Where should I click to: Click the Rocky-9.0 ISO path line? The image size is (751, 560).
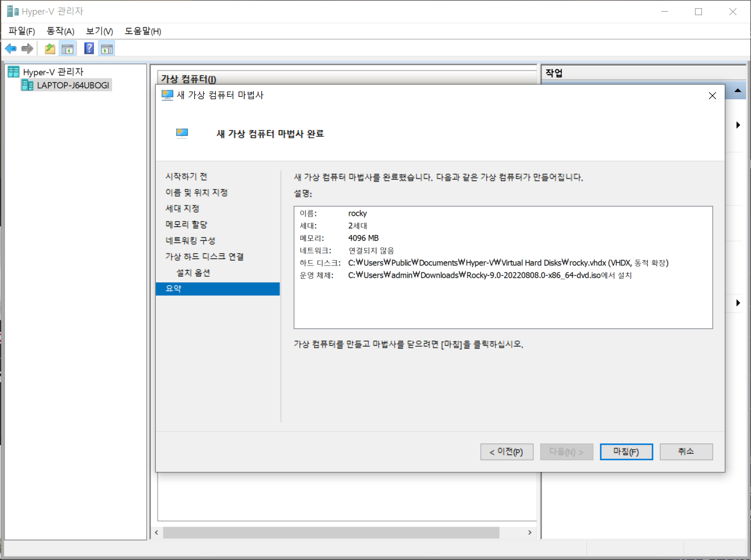point(490,275)
